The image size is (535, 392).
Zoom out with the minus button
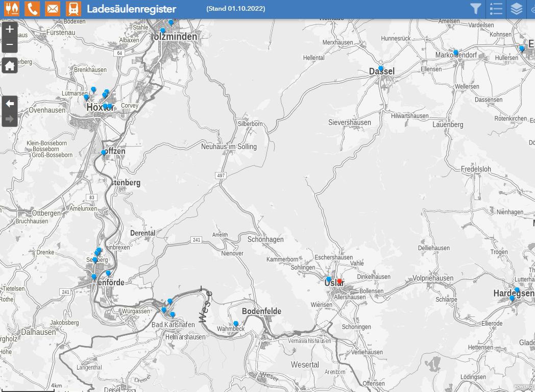10,45
